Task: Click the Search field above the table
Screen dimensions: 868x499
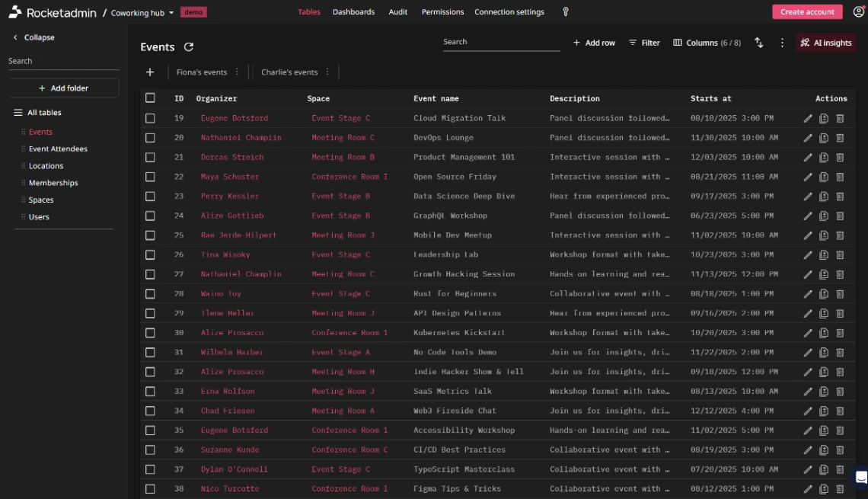Action: coord(503,42)
